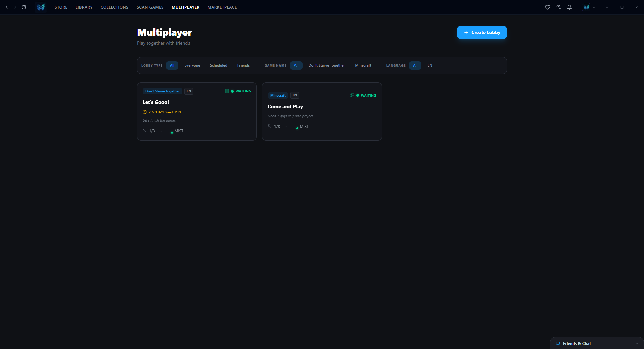Filter games by Don't Starve Together

pos(327,65)
